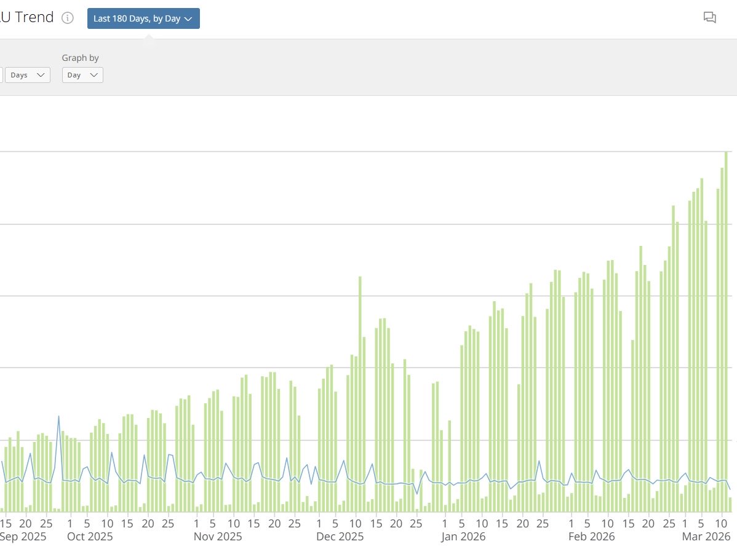The height and width of the screenshot is (560, 737).
Task: Click the tallest green bar at chart end
Action: point(726,332)
